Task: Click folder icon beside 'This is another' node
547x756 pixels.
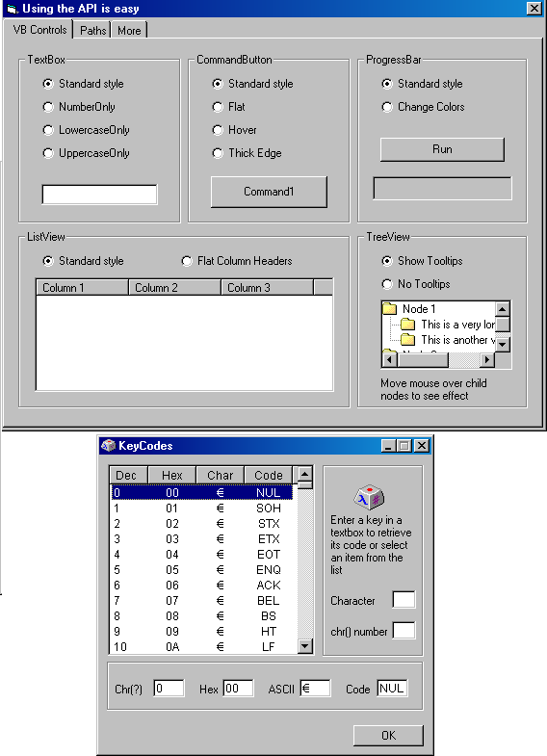Action: point(407,339)
